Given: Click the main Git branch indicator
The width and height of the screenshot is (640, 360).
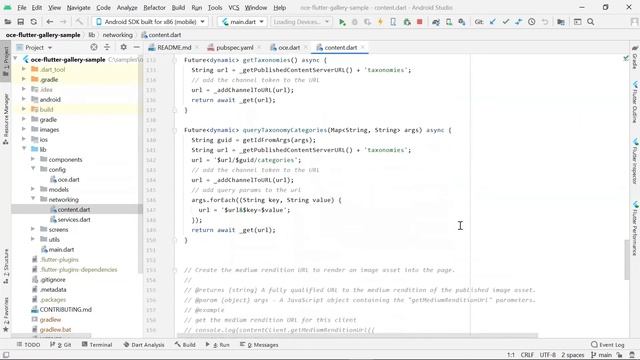Looking at the screenshot, I should pyautogui.click(x=601, y=355).
